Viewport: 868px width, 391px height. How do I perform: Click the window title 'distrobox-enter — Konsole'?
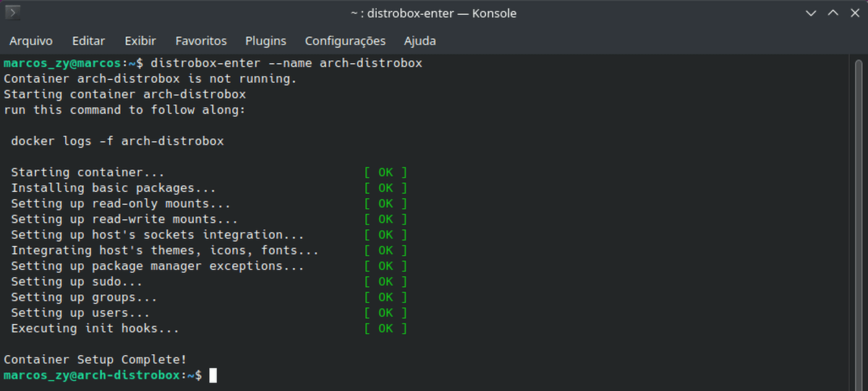click(441, 13)
